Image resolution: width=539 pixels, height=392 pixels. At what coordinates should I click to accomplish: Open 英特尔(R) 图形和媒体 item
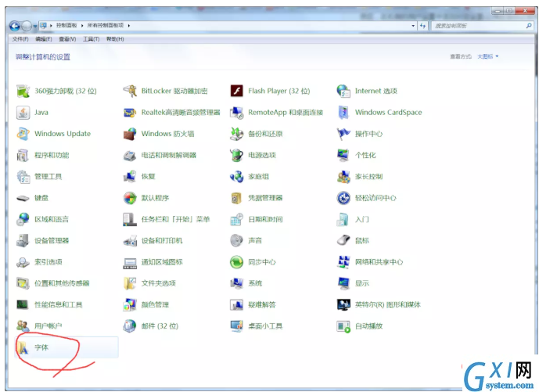pos(379,304)
